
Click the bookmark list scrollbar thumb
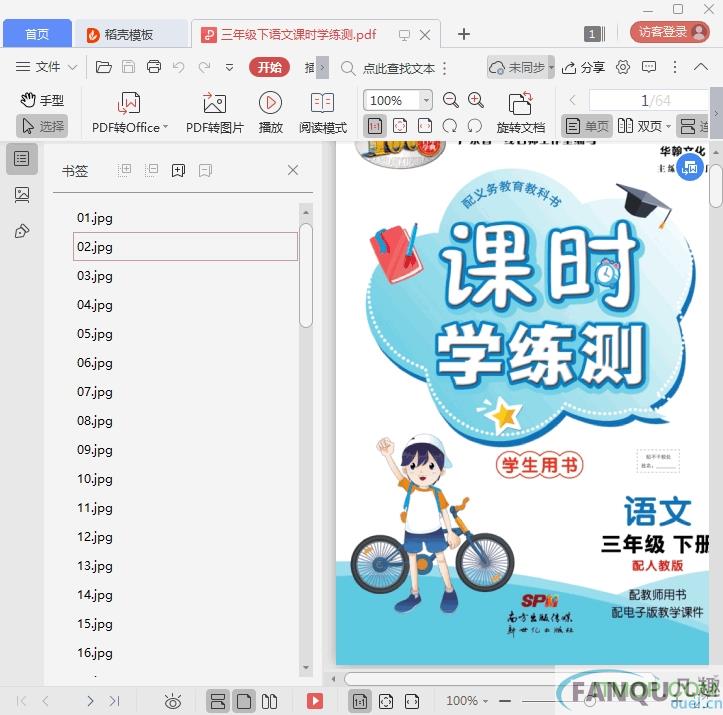tap(305, 276)
